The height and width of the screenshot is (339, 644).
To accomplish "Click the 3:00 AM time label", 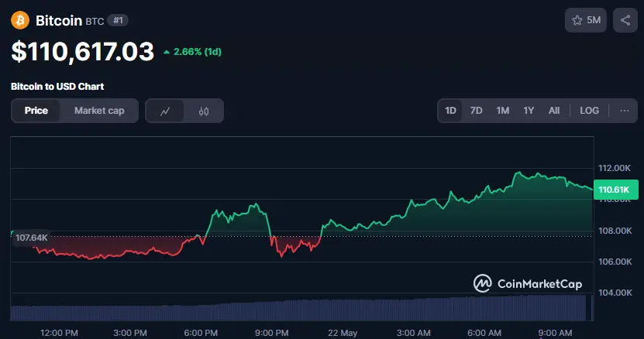I will (413, 333).
